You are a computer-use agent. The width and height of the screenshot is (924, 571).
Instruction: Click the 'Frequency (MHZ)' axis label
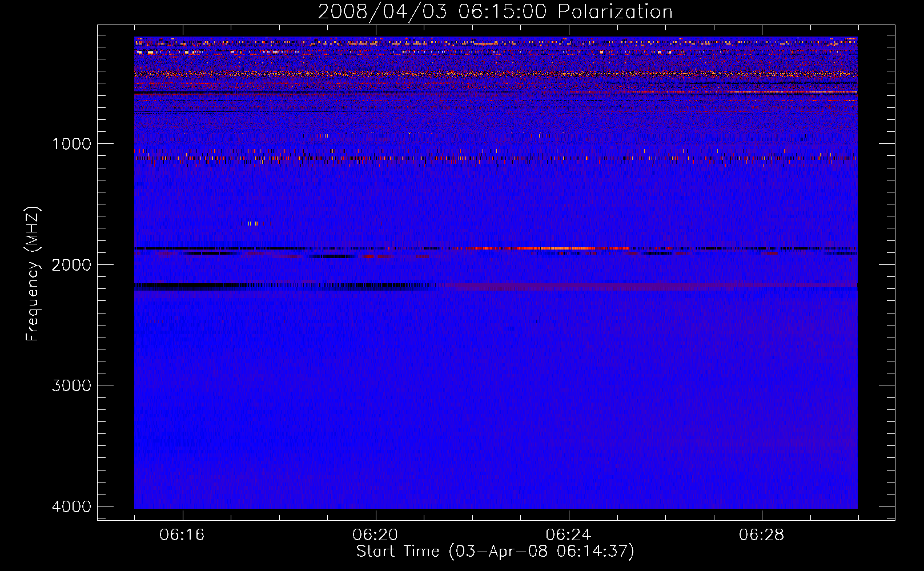33,274
